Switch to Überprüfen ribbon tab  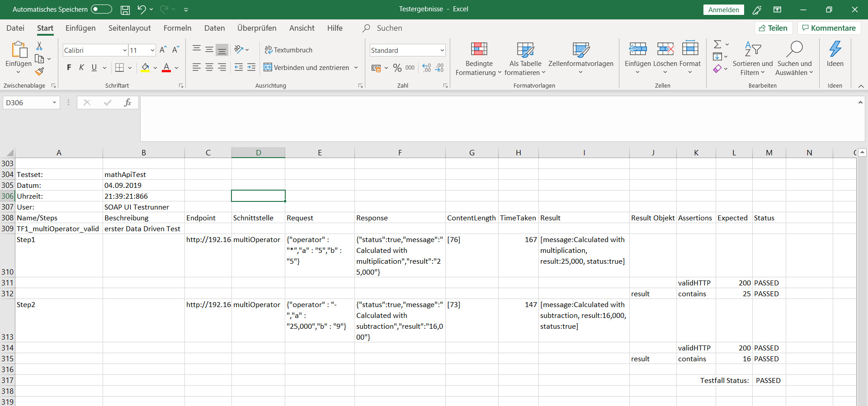257,28
